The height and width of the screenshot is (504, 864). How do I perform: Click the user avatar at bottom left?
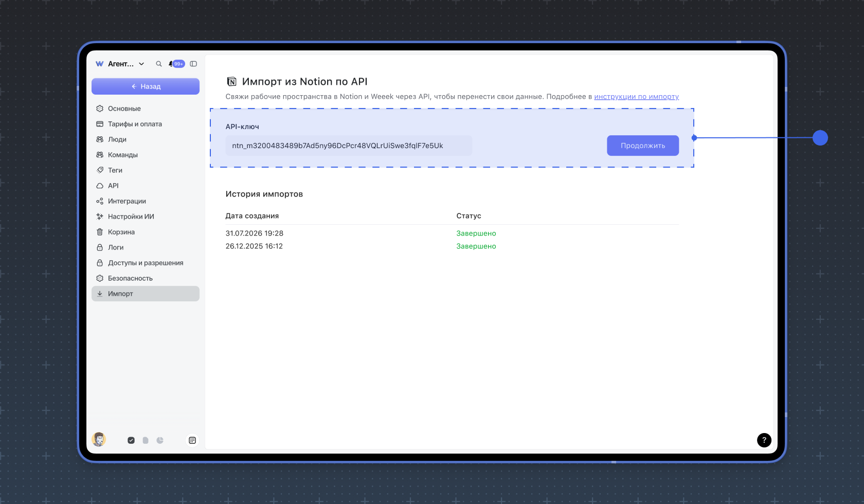tap(99, 439)
